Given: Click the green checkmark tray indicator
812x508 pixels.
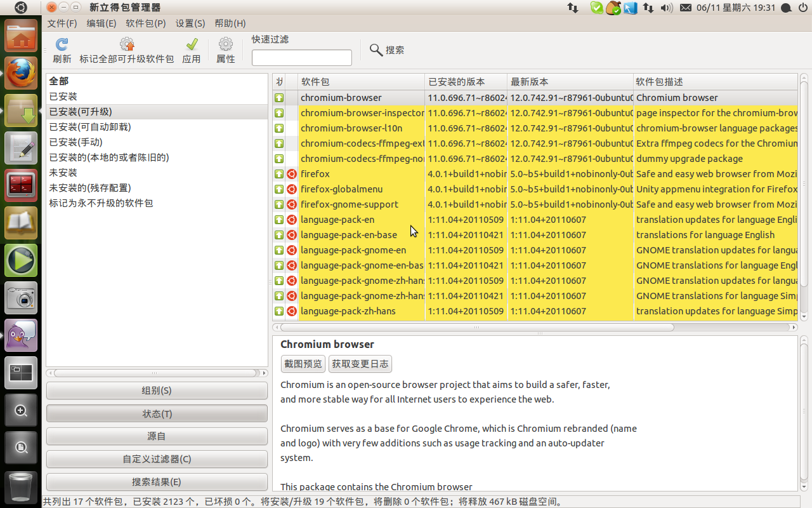Looking at the screenshot, I should (x=596, y=8).
